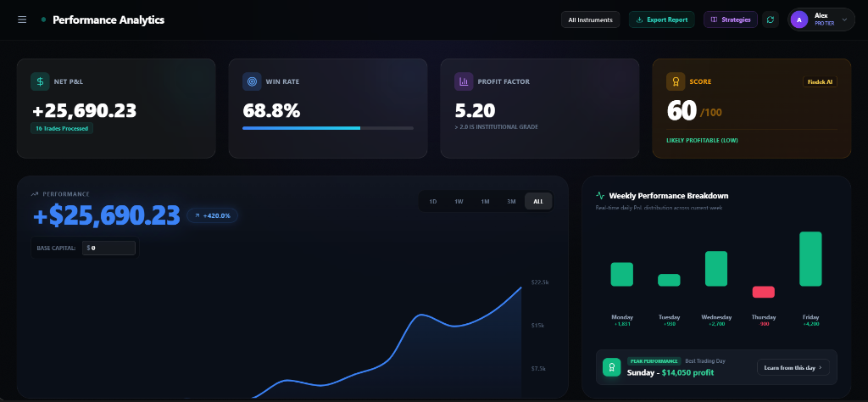Click the dollar sign Net P&L icon
Screen dimensions: 868x402
(40, 81)
